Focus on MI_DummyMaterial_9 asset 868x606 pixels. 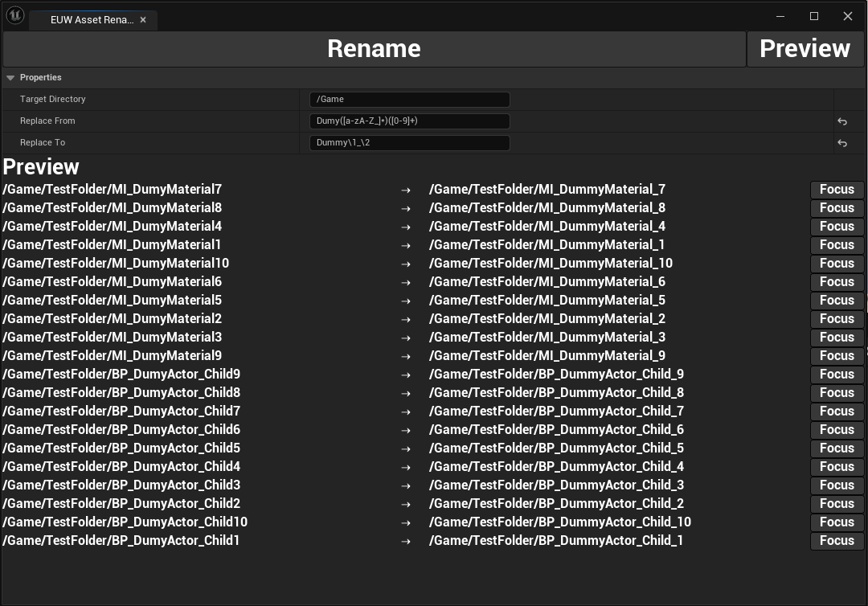837,356
